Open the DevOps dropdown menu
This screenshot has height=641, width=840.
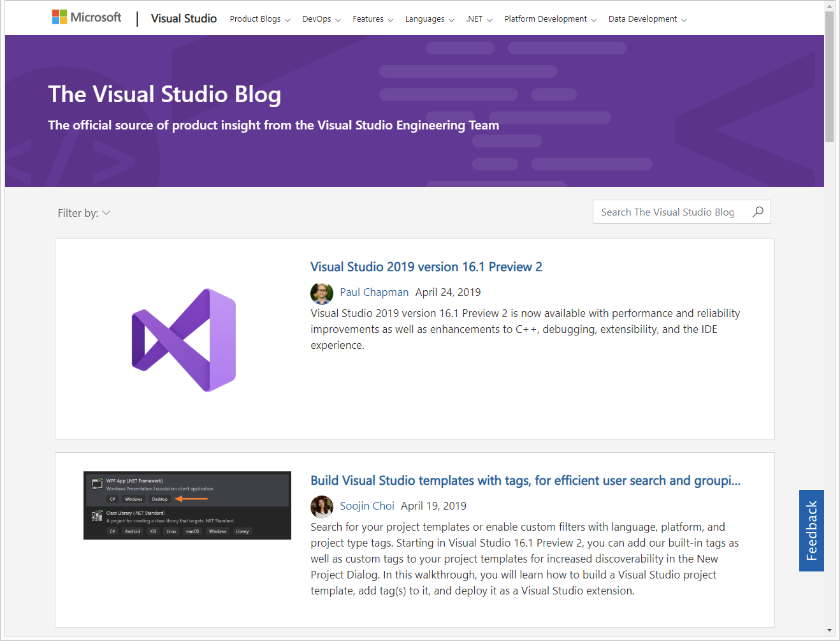(321, 19)
